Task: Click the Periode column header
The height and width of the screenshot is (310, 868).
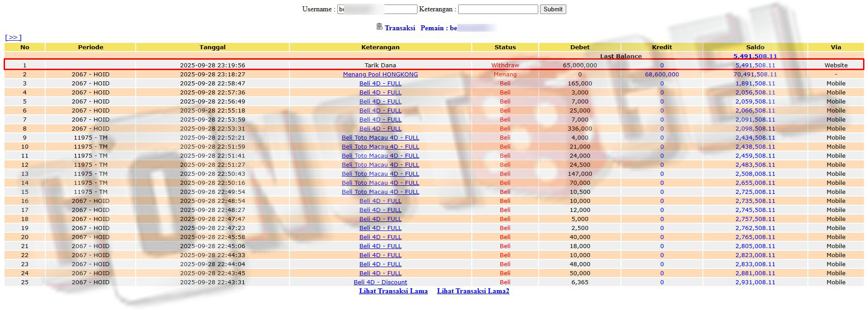Action: click(x=90, y=47)
